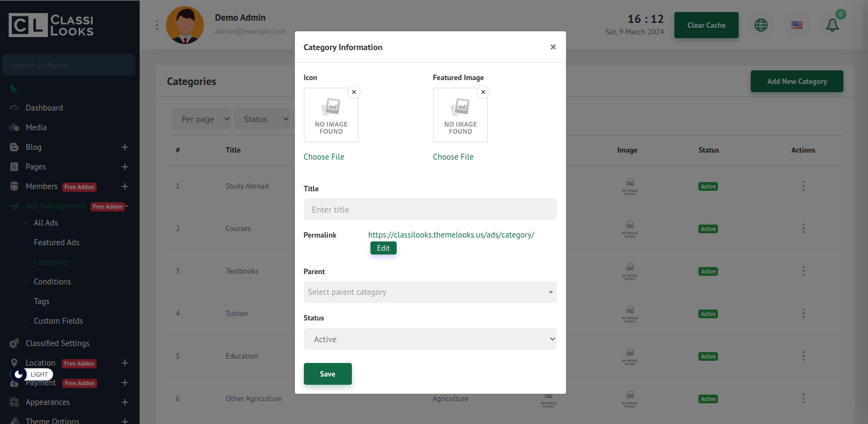The height and width of the screenshot is (424, 868).
Task: Click the Enter title input field
Action: [x=430, y=209]
